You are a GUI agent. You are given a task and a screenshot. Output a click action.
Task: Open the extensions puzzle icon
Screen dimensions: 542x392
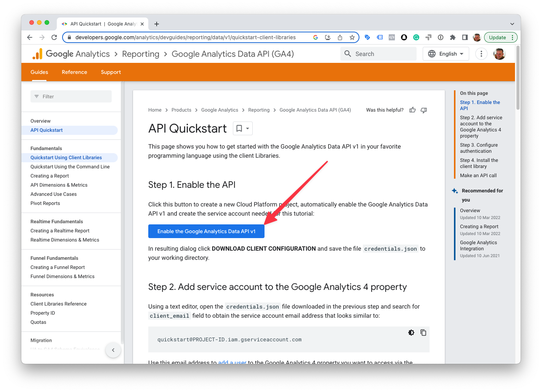tap(453, 37)
